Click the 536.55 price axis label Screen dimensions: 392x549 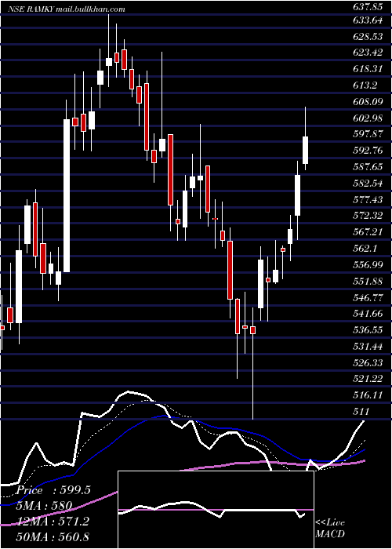coord(368,330)
